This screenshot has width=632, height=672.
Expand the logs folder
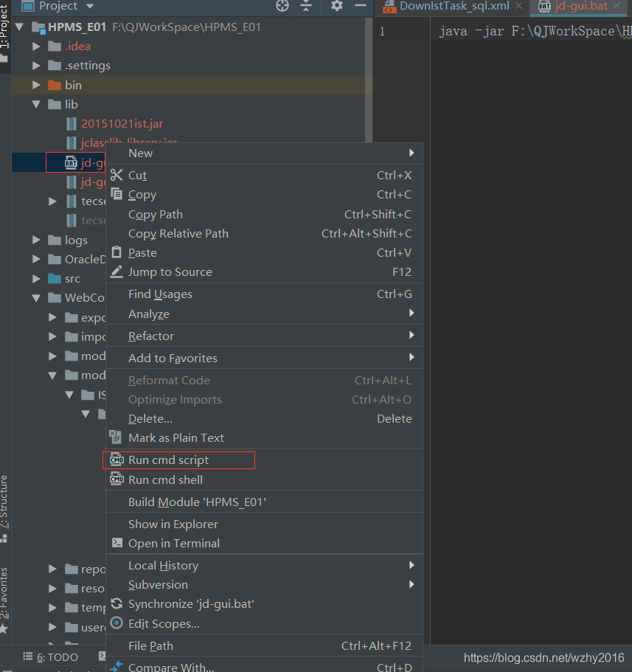point(36,240)
